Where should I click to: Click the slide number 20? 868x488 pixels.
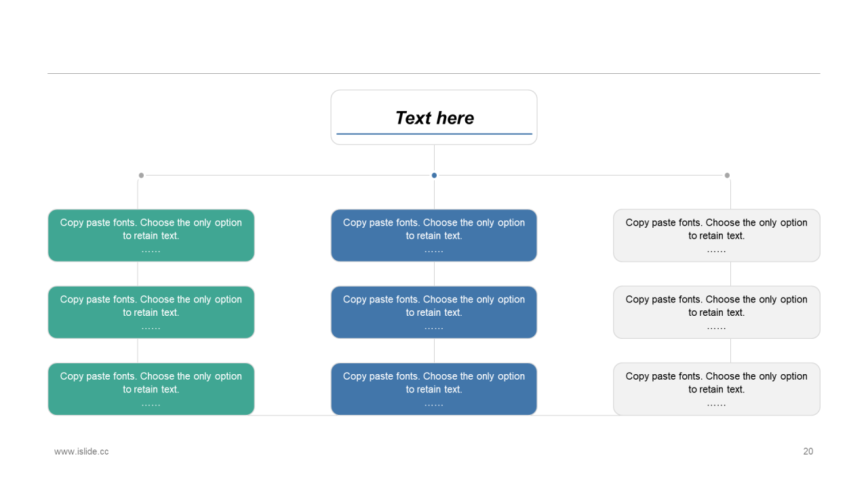[808, 451]
